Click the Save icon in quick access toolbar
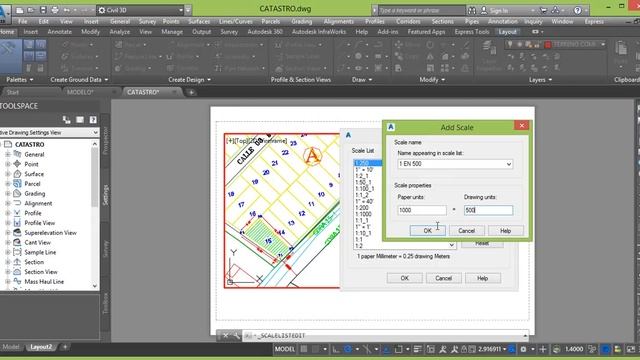The image size is (640, 360). point(43,10)
